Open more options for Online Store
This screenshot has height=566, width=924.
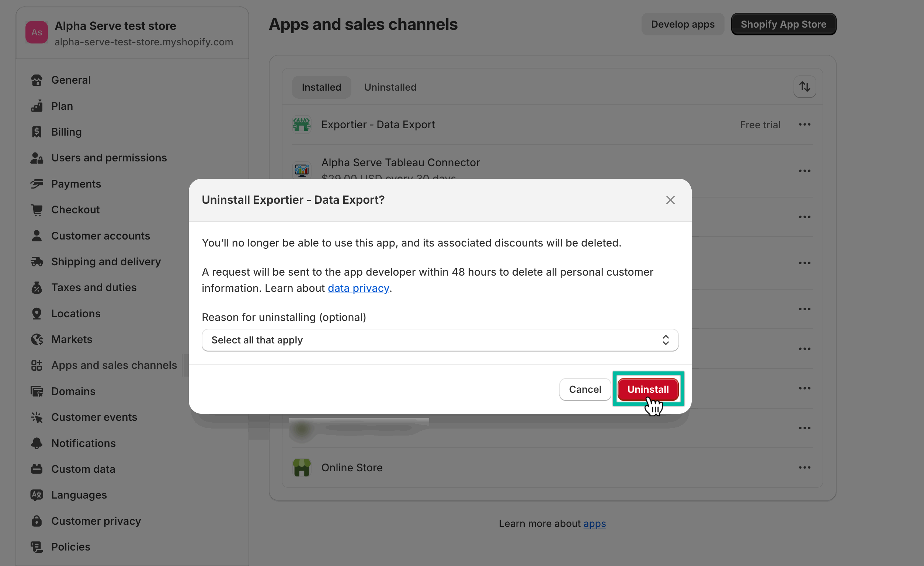(x=805, y=467)
